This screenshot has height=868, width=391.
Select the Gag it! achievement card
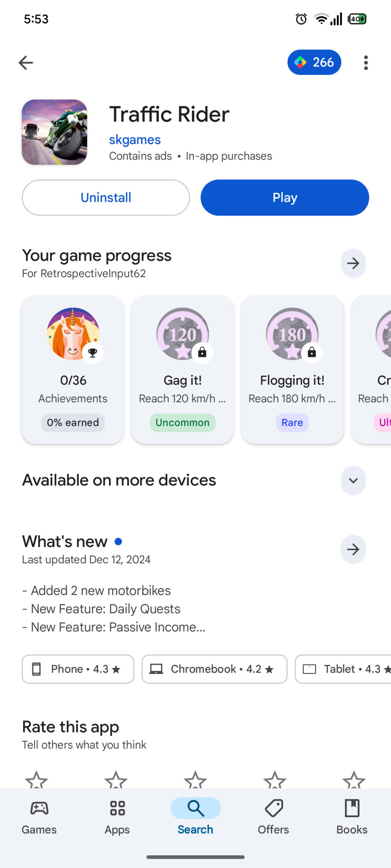coord(183,370)
